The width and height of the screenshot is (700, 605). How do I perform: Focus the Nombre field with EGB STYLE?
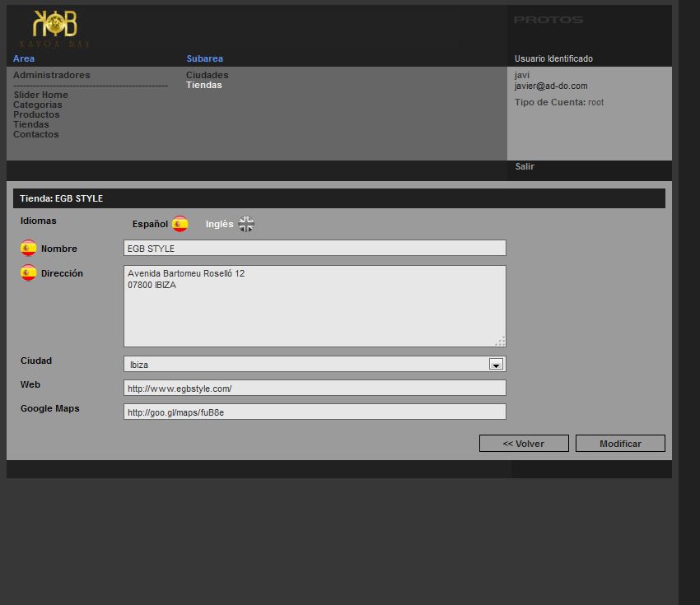click(315, 248)
